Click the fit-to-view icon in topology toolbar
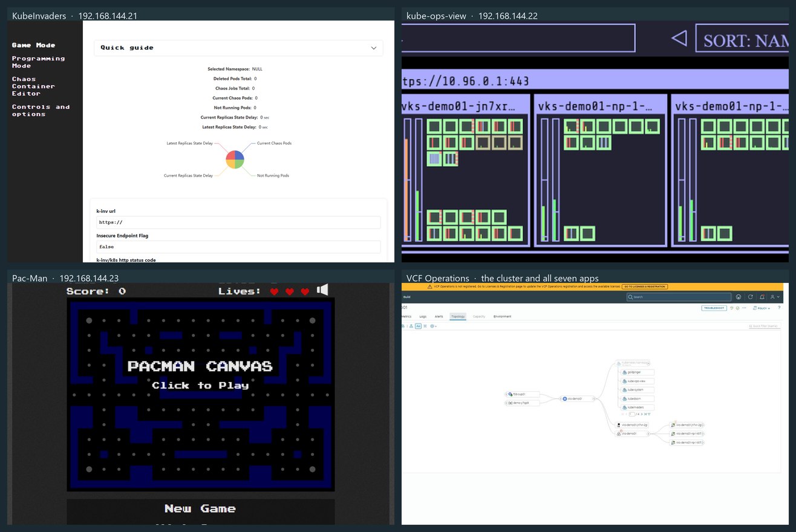The image size is (796, 532). [425, 326]
